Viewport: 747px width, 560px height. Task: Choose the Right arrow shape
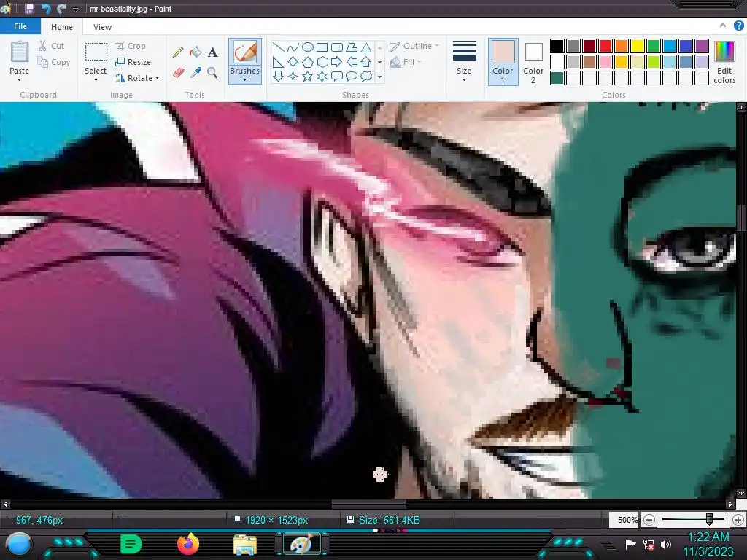coord(337,61)
